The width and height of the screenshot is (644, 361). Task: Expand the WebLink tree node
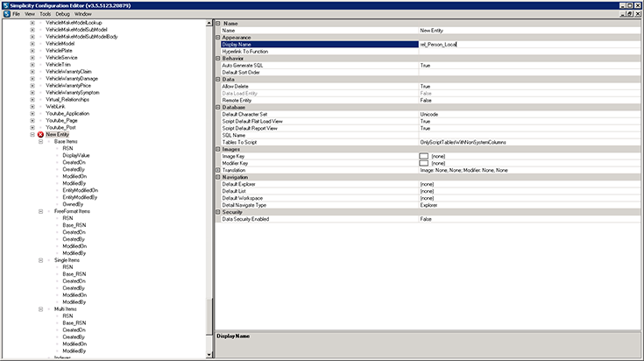[x=32, y=107]
